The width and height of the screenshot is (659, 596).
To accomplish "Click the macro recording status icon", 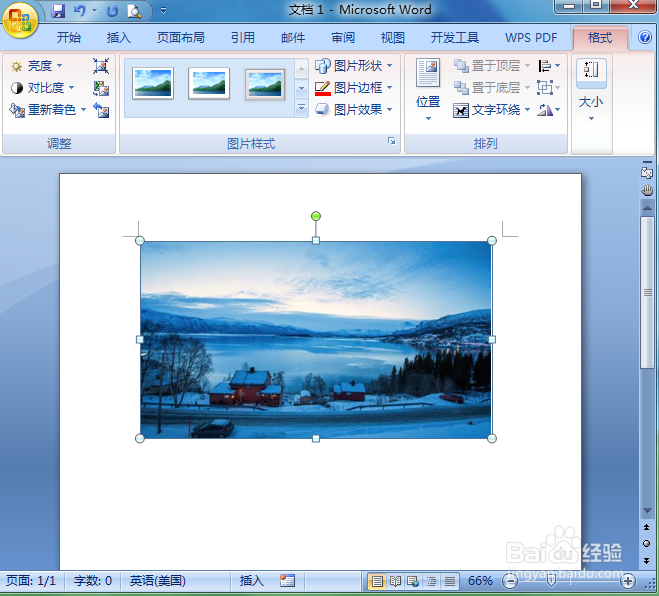I will point(287,581).
